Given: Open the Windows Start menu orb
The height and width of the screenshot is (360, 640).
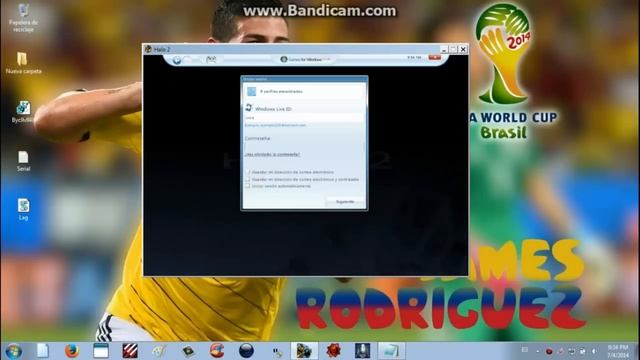Looking at the screenshot, I should [x=13, y=351].
